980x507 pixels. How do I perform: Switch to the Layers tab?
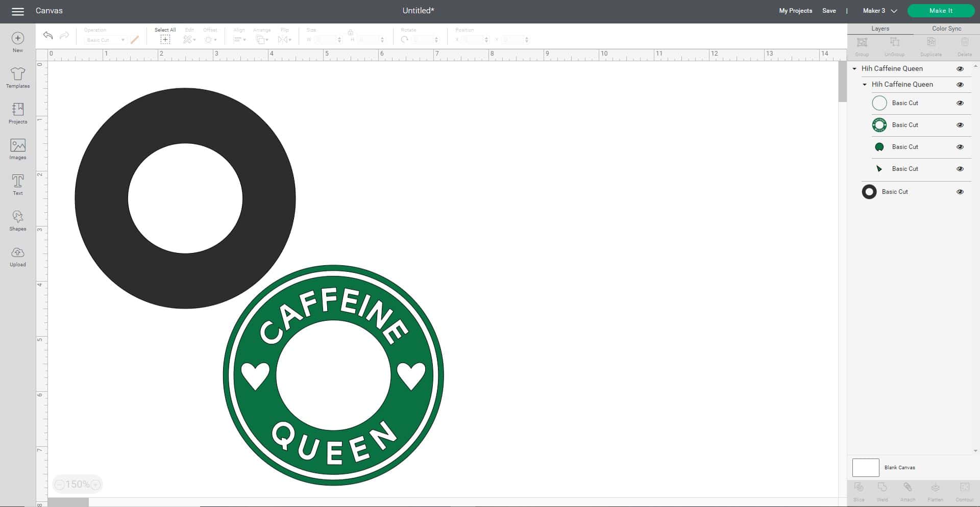click(880, 29)
